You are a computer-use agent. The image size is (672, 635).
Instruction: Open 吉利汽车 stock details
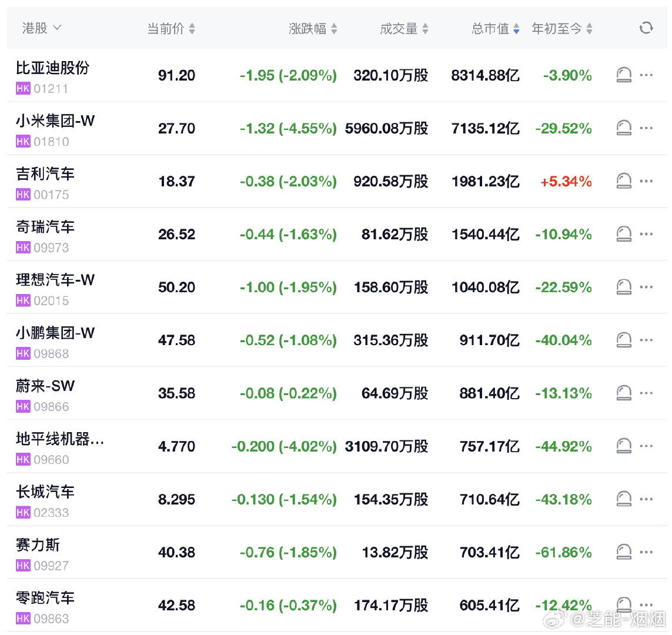(x=45, y=174)
